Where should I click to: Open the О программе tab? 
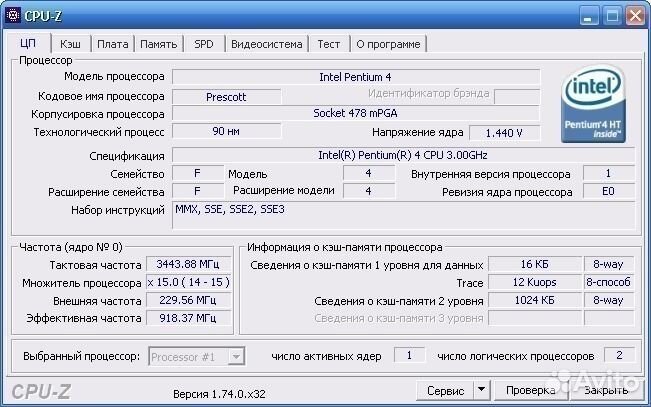pyautogui.click(x=388, y=44)
